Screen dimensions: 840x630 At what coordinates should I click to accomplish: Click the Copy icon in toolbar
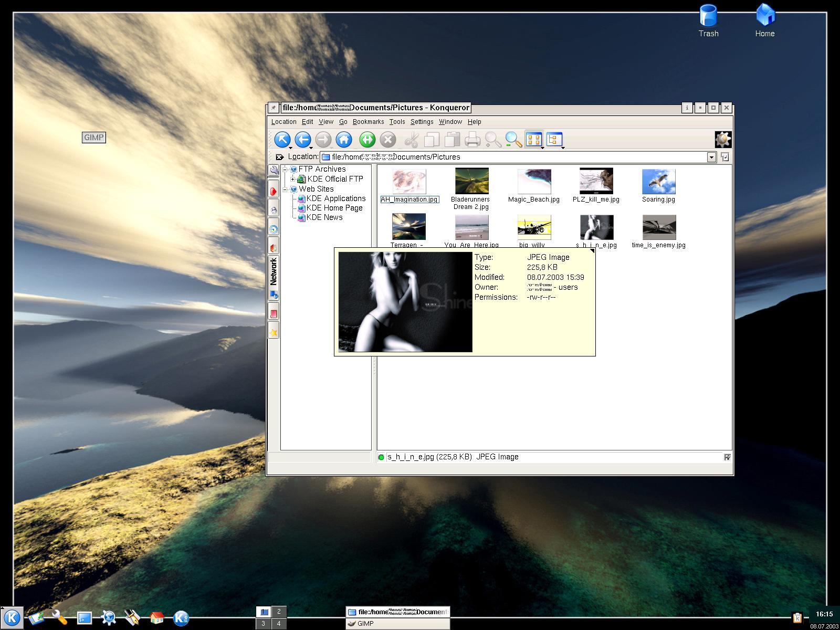[432, 140]
